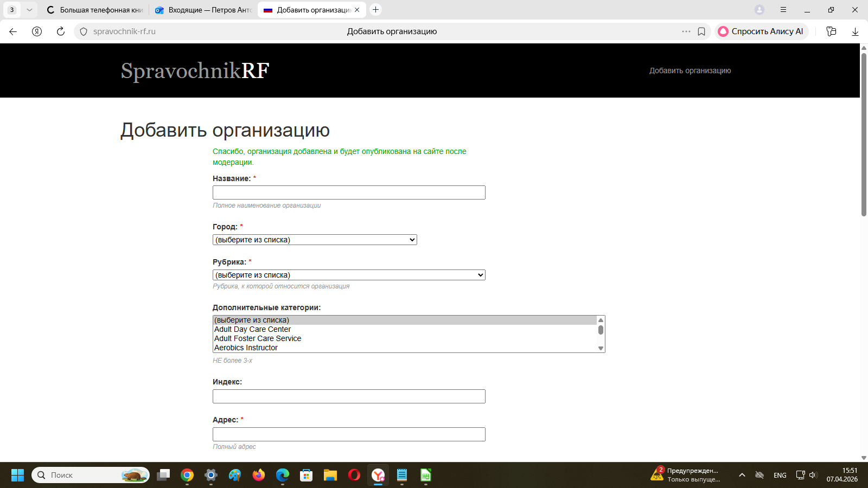Select Adult Foster Care Service in list
Viewport: 868px width, 488px height.
coord(258,338)
